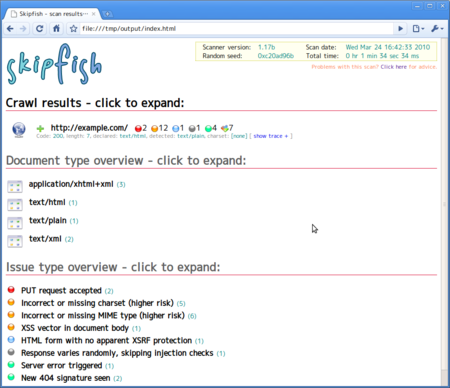450x388 pixels.
Task: Click the detected text/plain value
Action: tap(191, 136)
